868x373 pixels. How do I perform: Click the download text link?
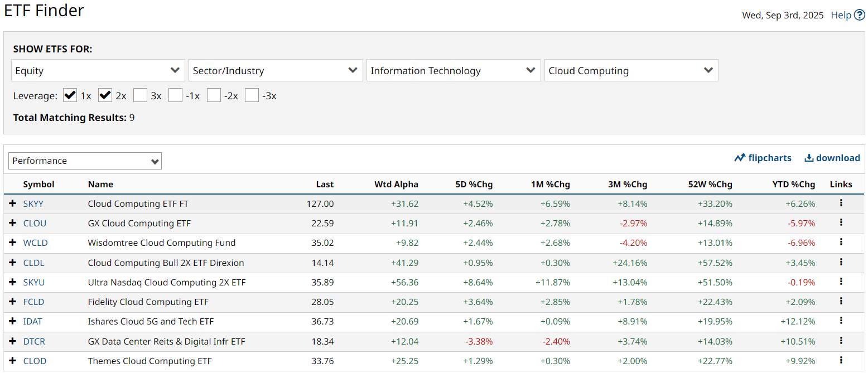coord(838,158)
